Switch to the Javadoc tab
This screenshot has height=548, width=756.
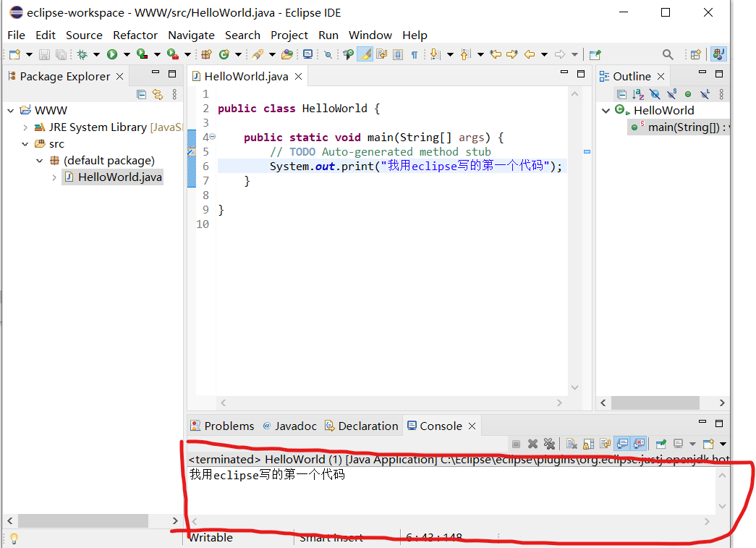coord(289,426)
